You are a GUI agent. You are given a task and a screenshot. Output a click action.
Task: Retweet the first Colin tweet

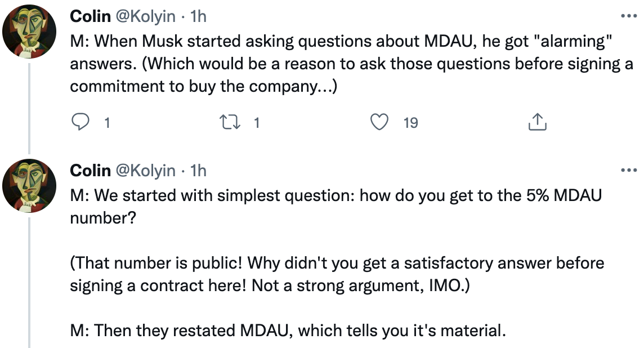coord(230,122)
